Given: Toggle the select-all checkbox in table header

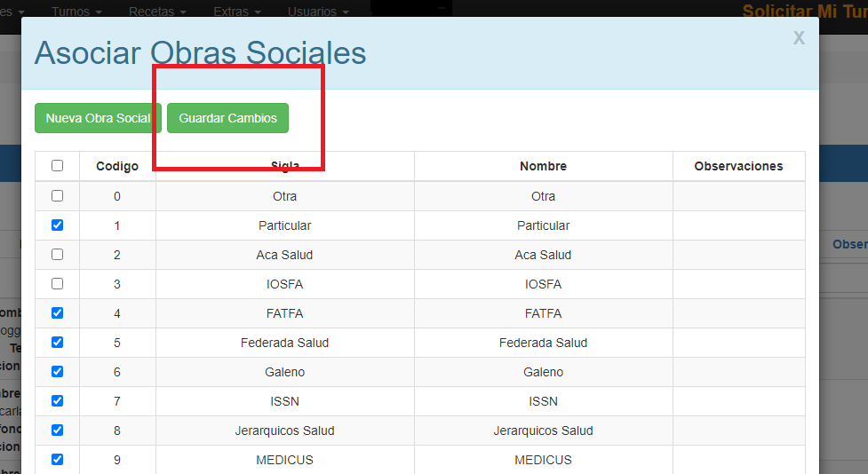Looking at the screenshot, I should pos(58,166).
